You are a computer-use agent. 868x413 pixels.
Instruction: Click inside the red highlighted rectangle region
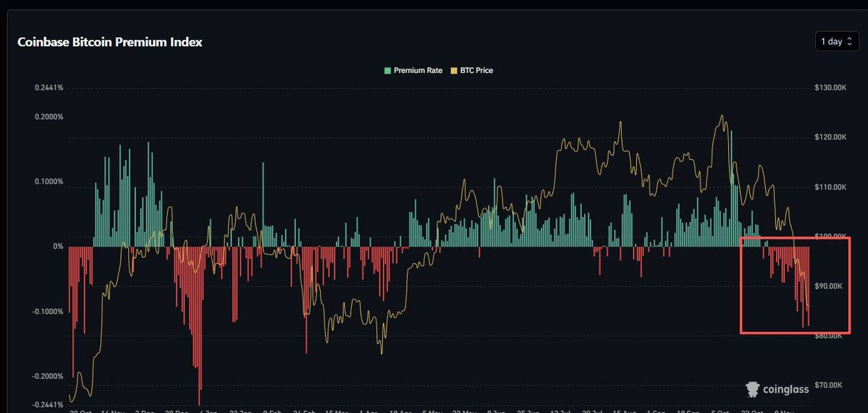coord(795,285)
